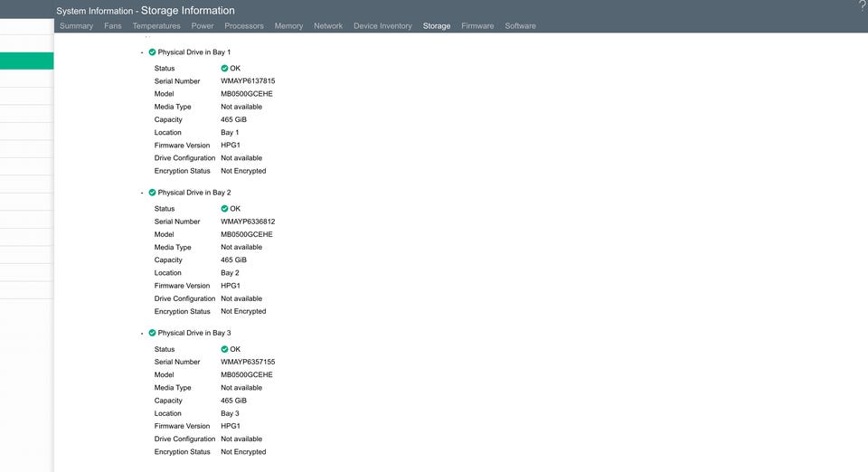The height and width of the screenshot is (472, 868).
Task: Click the Bay 2 model value MB0500GCEHE
Action: pyautogui.click(x=247, y=234)
